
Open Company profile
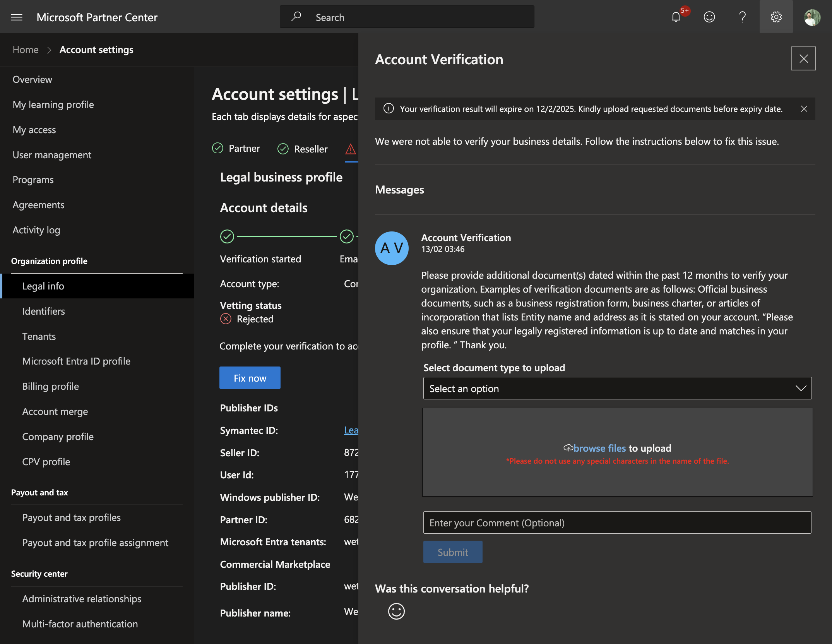point(58,437)
